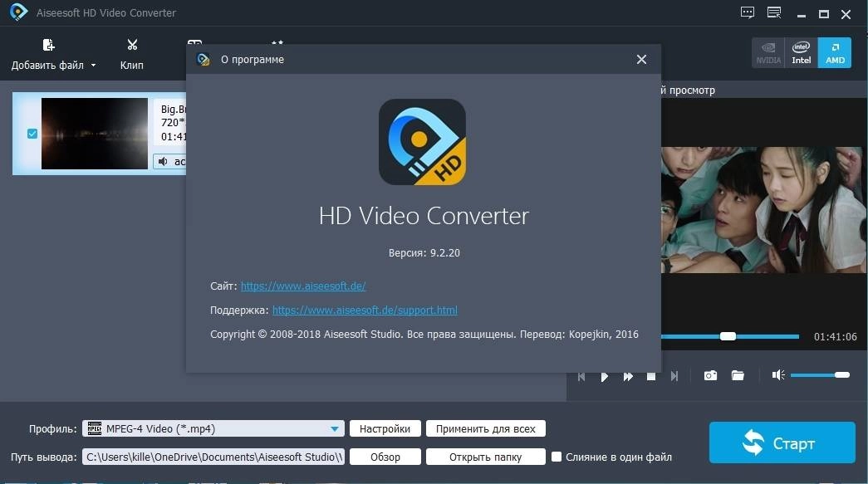This screenshot has width=868, height=484.
Task: Click the 01:41:06 duration text
Action: (835, 337)
